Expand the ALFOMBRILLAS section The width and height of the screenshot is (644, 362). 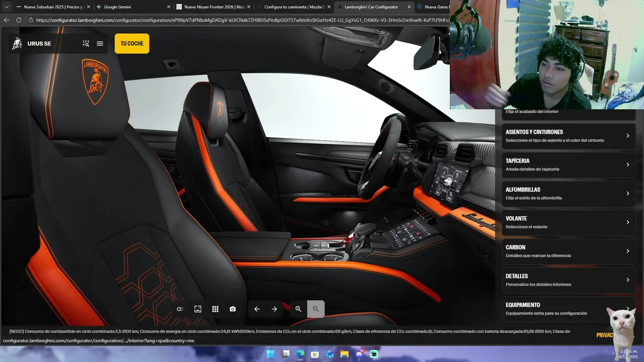[568, 194]
